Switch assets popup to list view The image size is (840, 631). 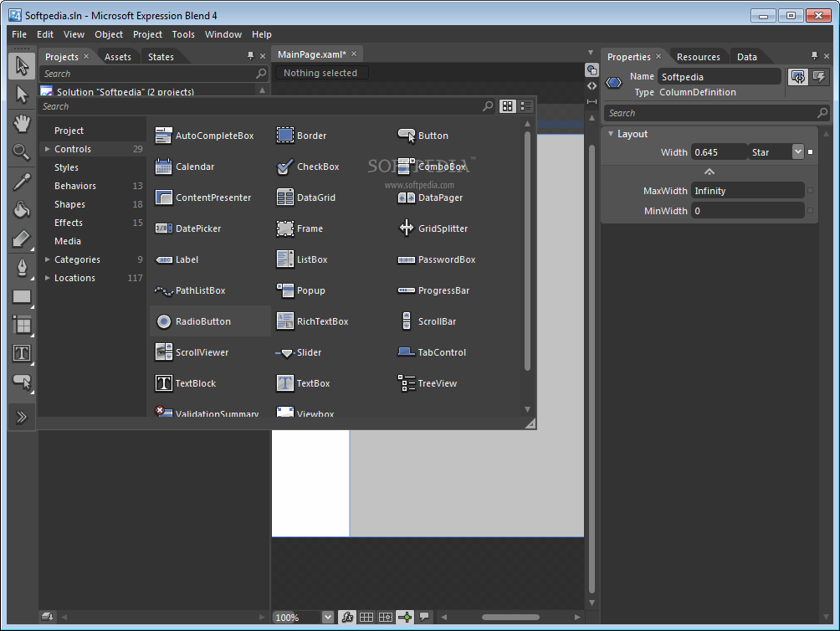(526, 106)
